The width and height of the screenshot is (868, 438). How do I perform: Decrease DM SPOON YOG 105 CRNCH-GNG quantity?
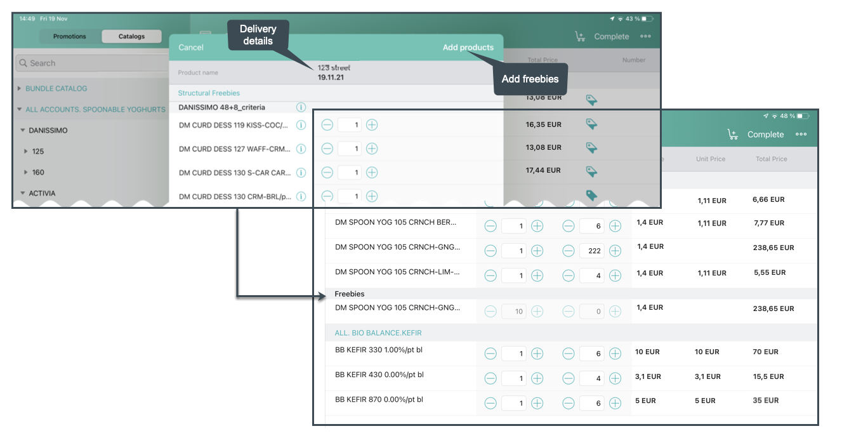click(569, 250)
